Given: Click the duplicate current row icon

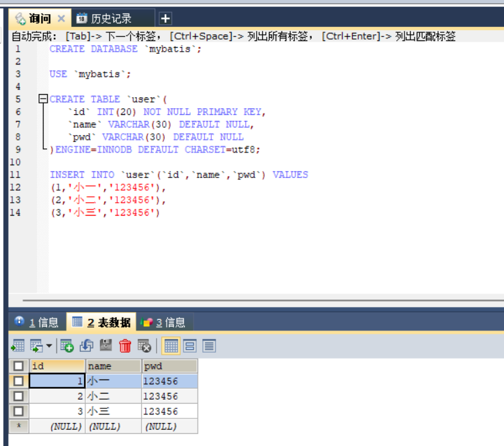Looking at the screenshot, I should pos(87,346).
